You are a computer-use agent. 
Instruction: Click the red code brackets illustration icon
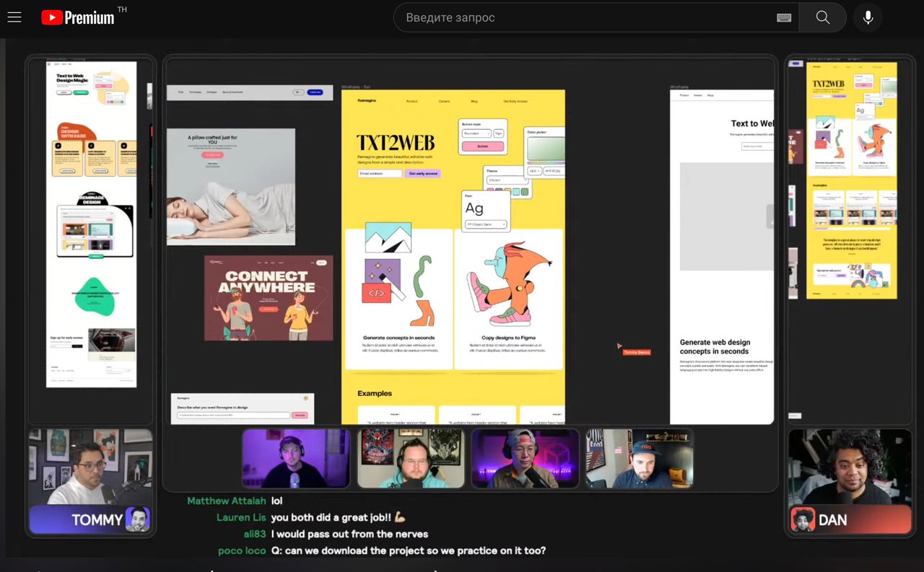pyautogui.click(x=376, y=293)
